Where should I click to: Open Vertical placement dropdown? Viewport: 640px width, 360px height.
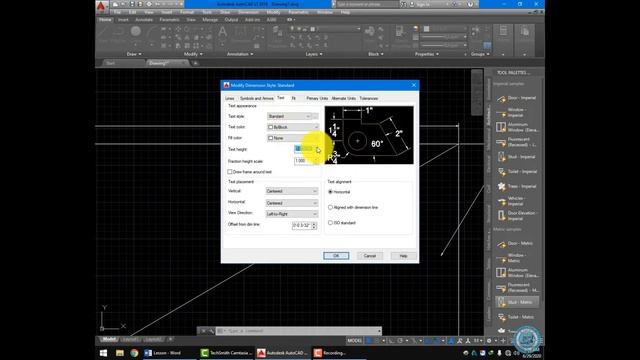coord(291,191)
